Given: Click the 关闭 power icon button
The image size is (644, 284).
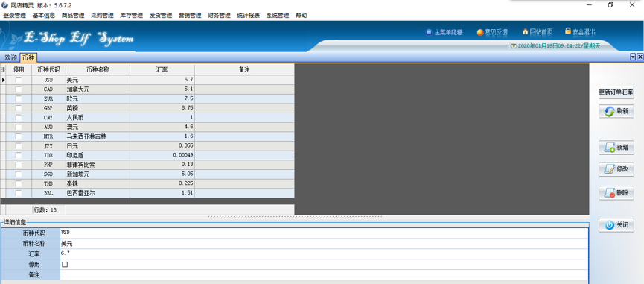Looking at the screenshot, I should [616, 225].
